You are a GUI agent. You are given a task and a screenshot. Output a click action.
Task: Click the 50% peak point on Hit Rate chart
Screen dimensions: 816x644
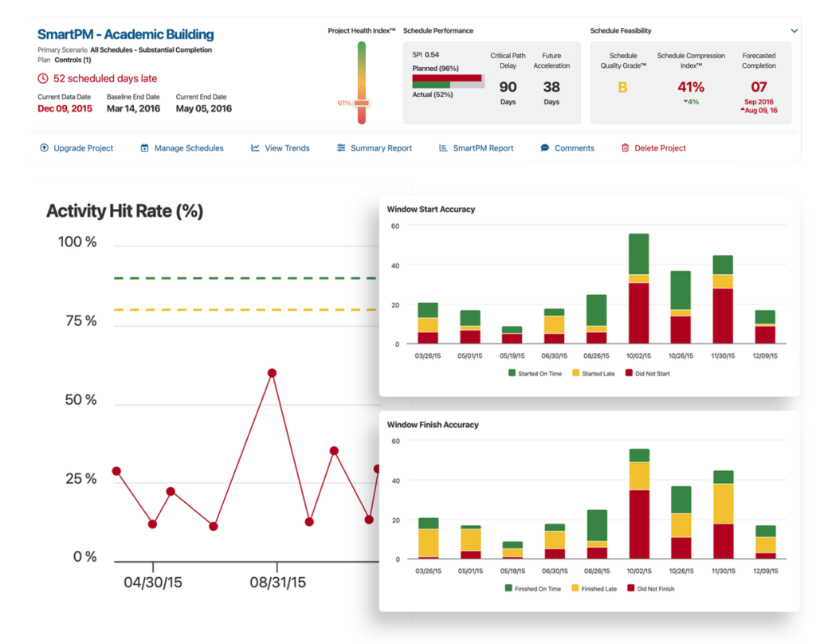point(272,373)
